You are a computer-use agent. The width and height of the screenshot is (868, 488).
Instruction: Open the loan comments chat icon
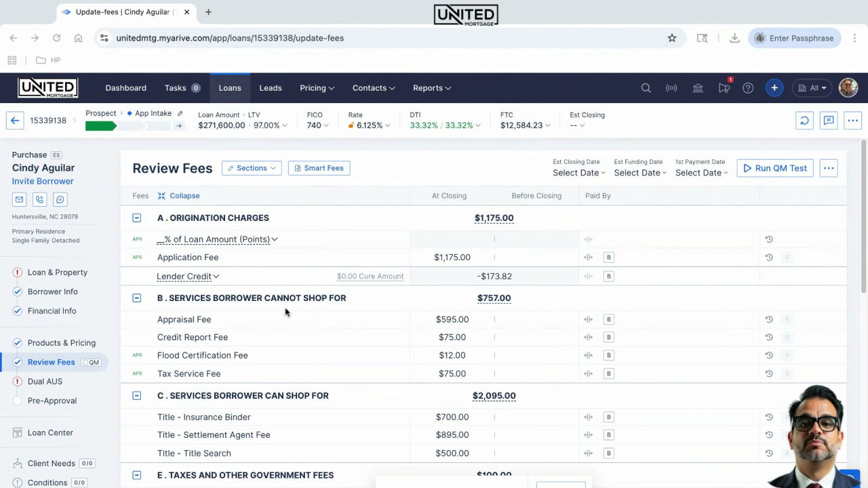(x=829, y=121)
